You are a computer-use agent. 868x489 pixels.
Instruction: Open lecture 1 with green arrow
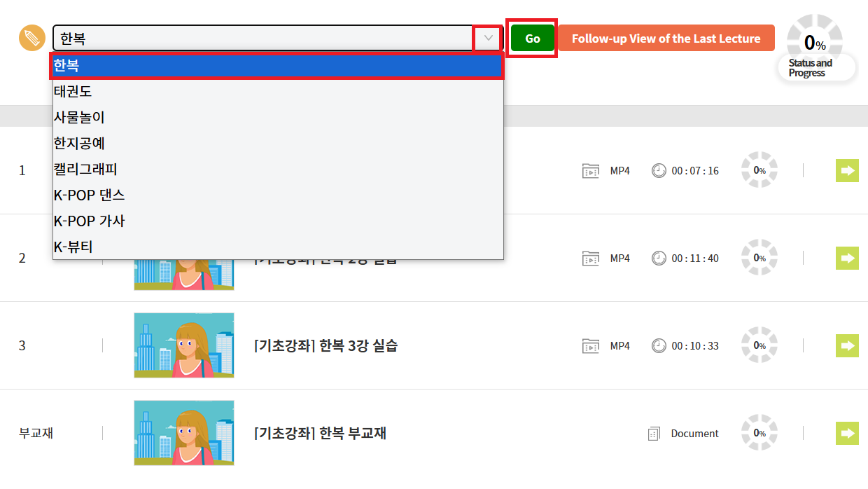click(x=847, y=170)
